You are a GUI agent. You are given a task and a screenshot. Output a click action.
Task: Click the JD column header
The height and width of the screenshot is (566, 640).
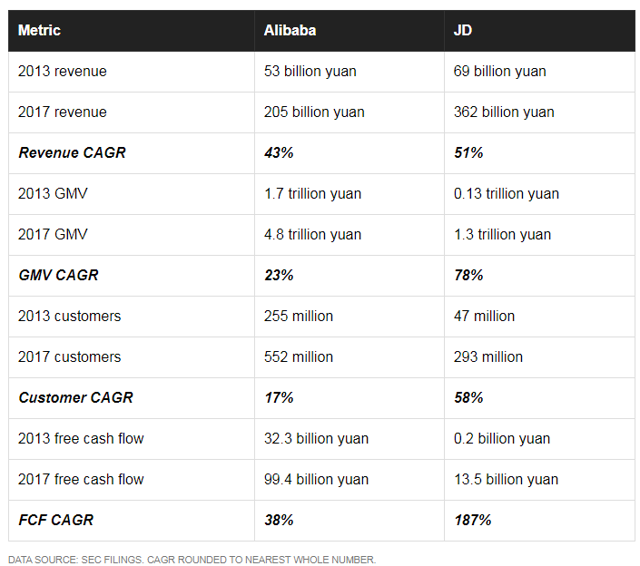(463, 30)
